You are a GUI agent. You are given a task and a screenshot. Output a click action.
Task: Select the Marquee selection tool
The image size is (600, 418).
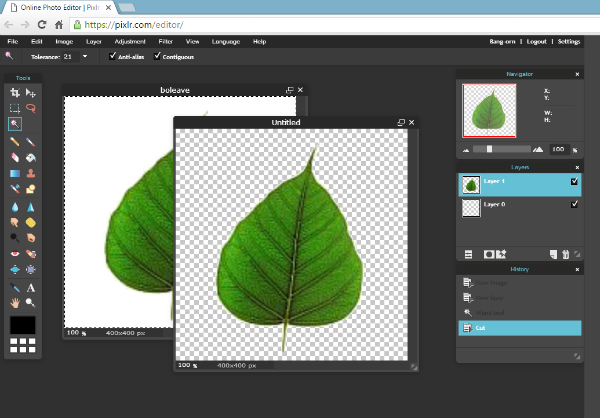pyautogui.click(x=15, y=108)
